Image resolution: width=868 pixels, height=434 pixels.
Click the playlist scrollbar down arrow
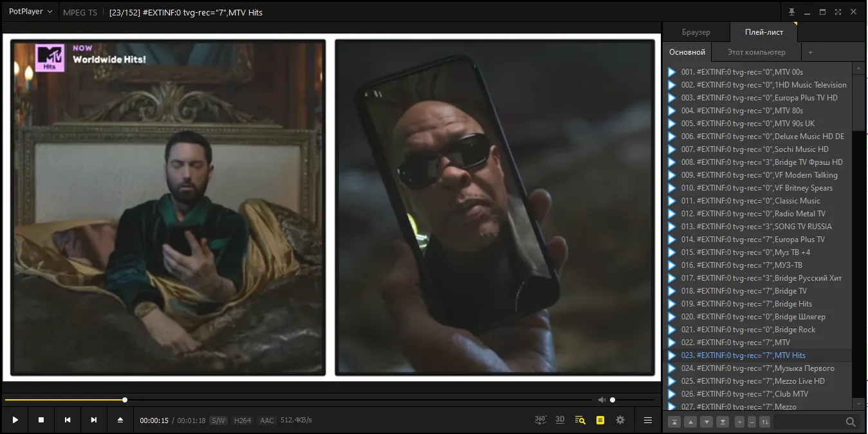[858, 403]
